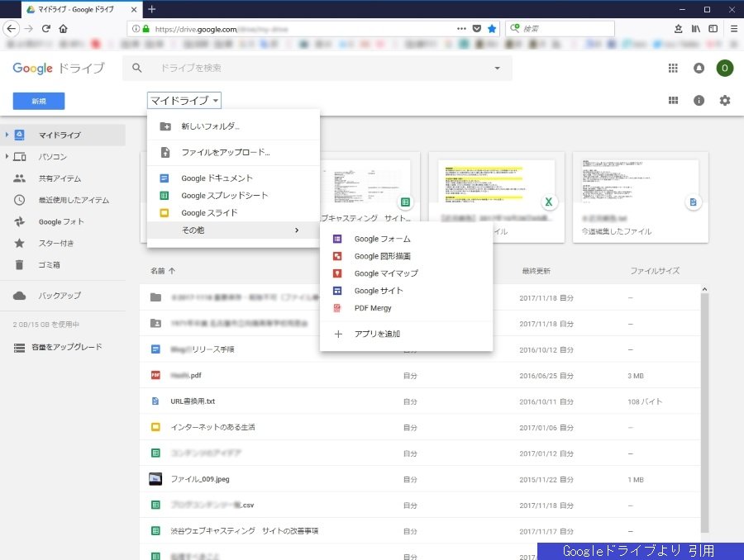Click the blue 新規 button
The width and height of the screenshot is (744, 560).
pos(38,101)
